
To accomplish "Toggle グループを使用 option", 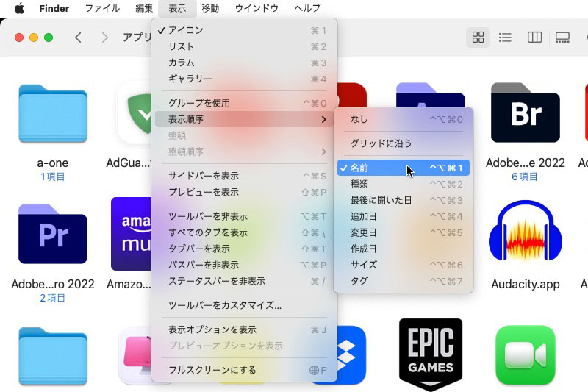I will click(x=244, y=103).
